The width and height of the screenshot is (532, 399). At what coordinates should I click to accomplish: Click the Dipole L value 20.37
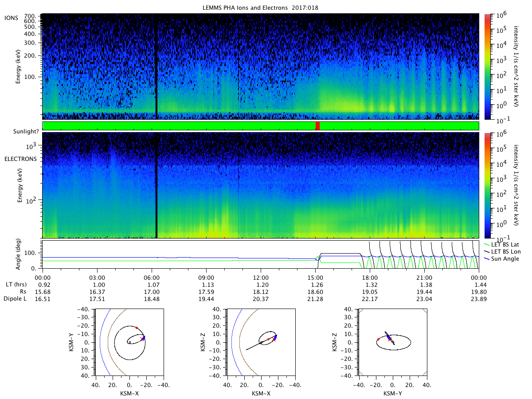[x=261, y=299]
